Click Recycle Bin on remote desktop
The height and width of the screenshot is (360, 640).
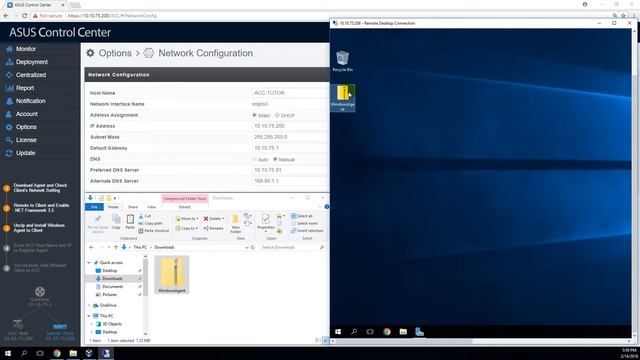342,61
